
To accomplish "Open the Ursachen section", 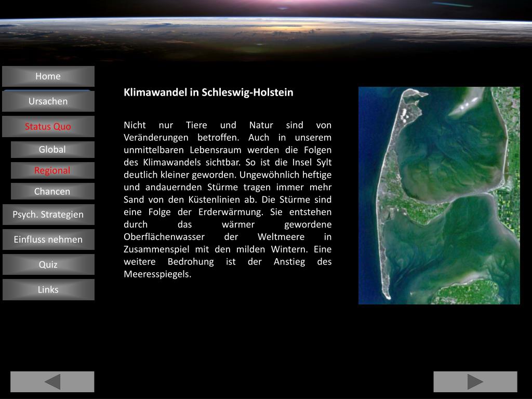I will tap(48, 101).
